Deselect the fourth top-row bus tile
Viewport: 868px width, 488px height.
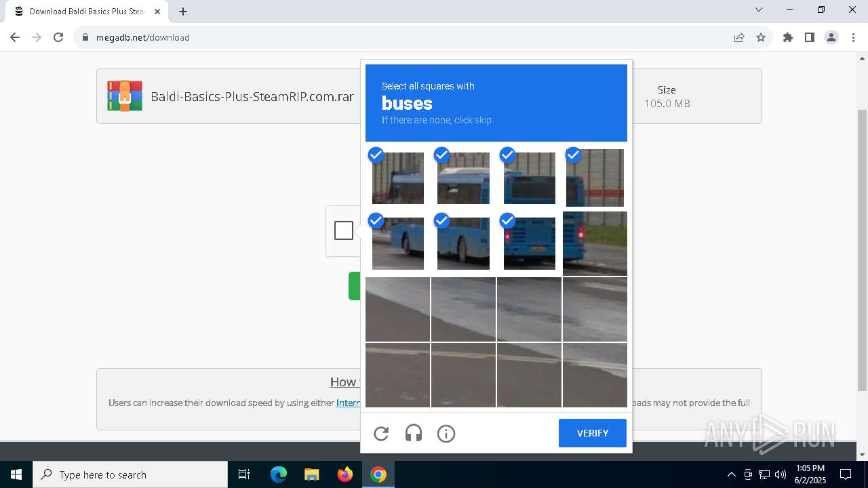[595, 178]
